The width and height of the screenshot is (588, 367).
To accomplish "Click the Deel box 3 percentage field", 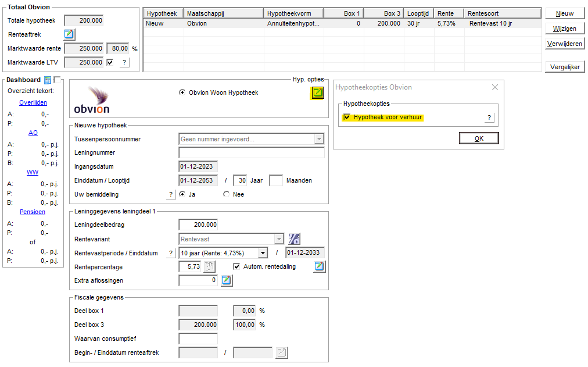I will (x=245, y=325).
